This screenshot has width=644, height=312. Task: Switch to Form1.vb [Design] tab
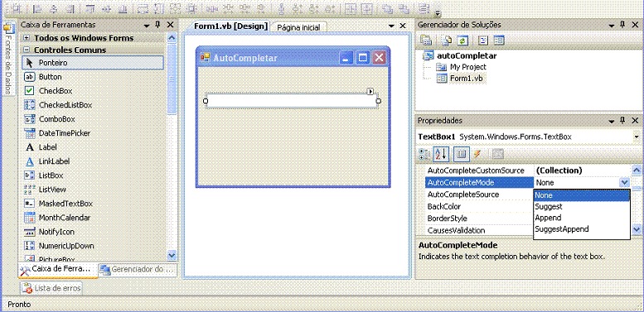pyautogui.click(x=230, y=26)
